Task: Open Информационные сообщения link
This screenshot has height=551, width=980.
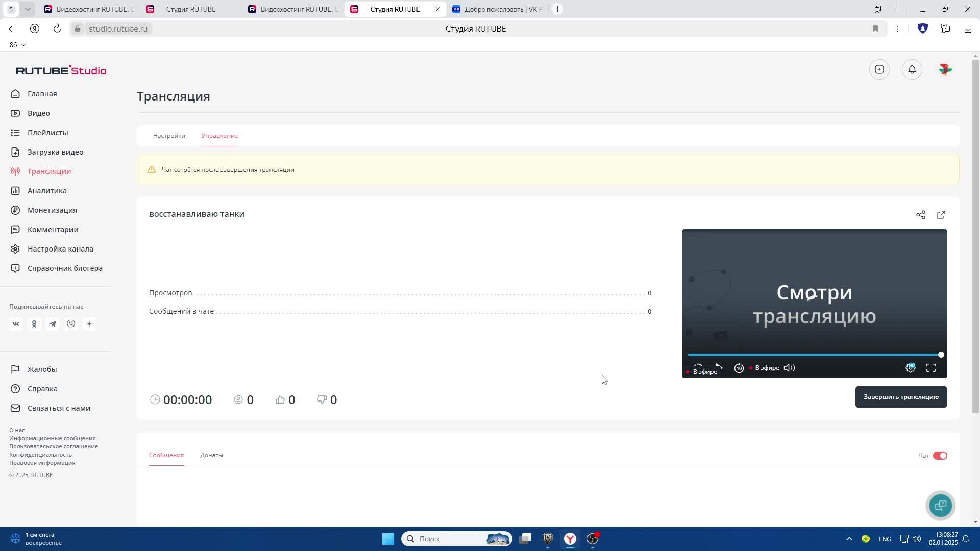Action: [53, 438]
